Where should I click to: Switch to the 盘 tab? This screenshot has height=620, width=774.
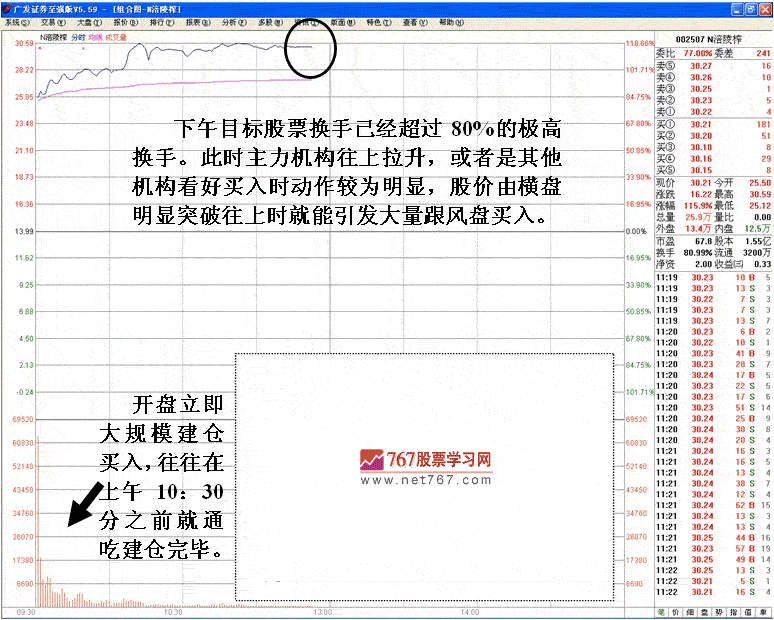pos(706,611)
